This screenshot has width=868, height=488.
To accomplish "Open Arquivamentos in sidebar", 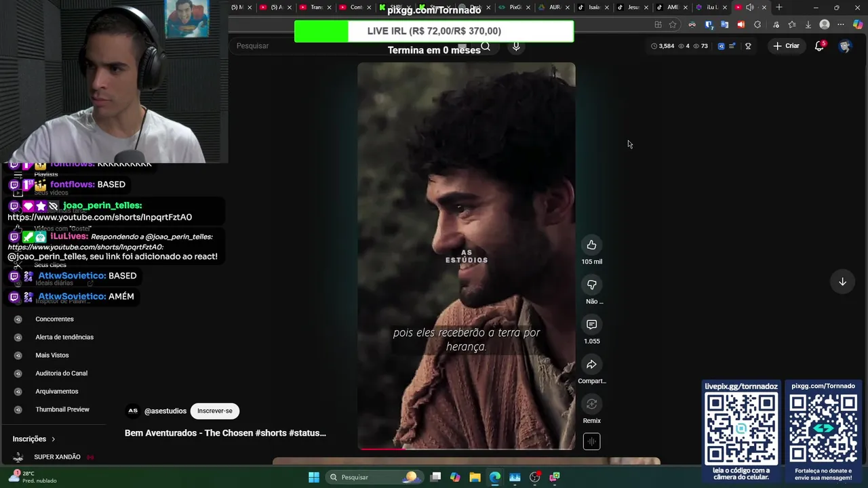I will point(57,392).
